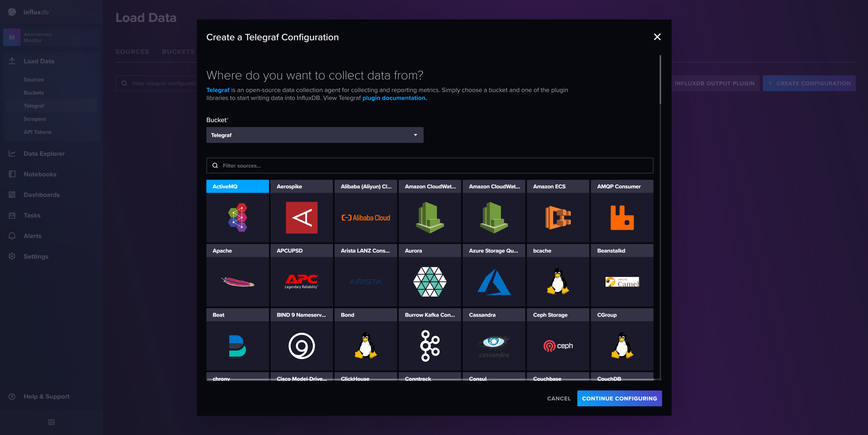The height and width of the screenshot is (435, 868).
Task: Select the Cisco Model-Driven plugin header
Action: coord(301,377)
